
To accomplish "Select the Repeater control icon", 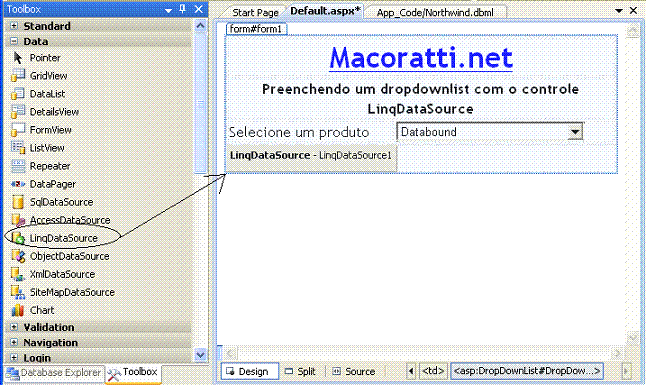I will [x=18, y=166].
